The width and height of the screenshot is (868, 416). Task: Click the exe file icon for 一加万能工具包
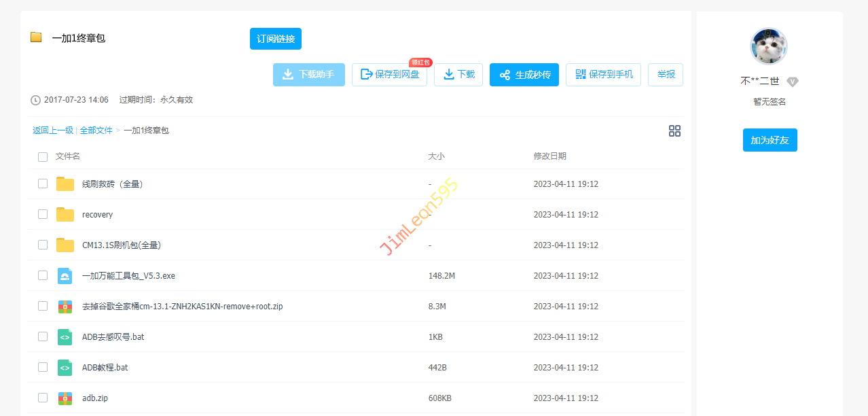65,276
